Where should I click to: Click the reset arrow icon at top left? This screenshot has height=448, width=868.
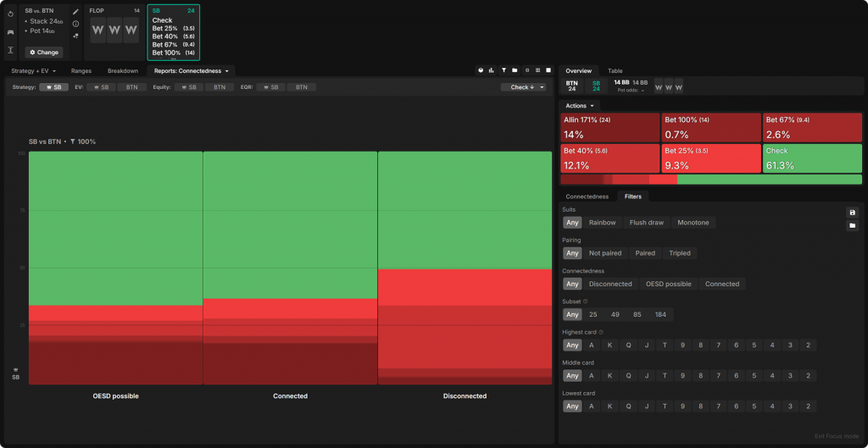(x=10, y=14)
